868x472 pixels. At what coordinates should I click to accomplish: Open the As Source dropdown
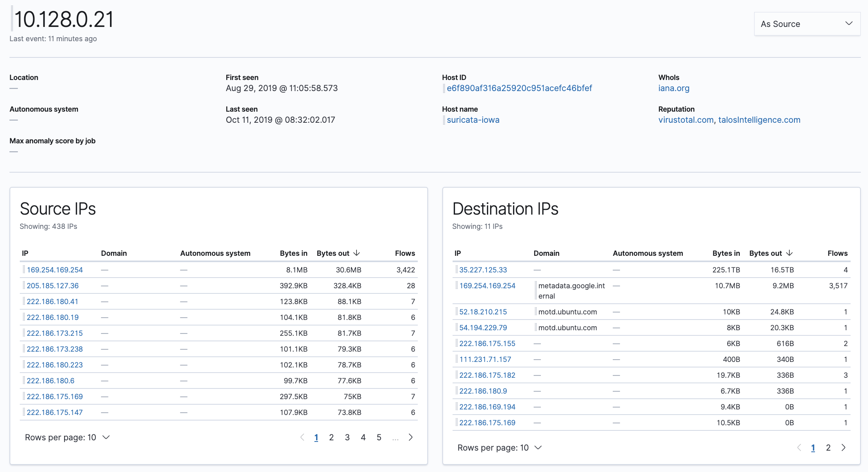pyautogui.click(x=807, y=24)
